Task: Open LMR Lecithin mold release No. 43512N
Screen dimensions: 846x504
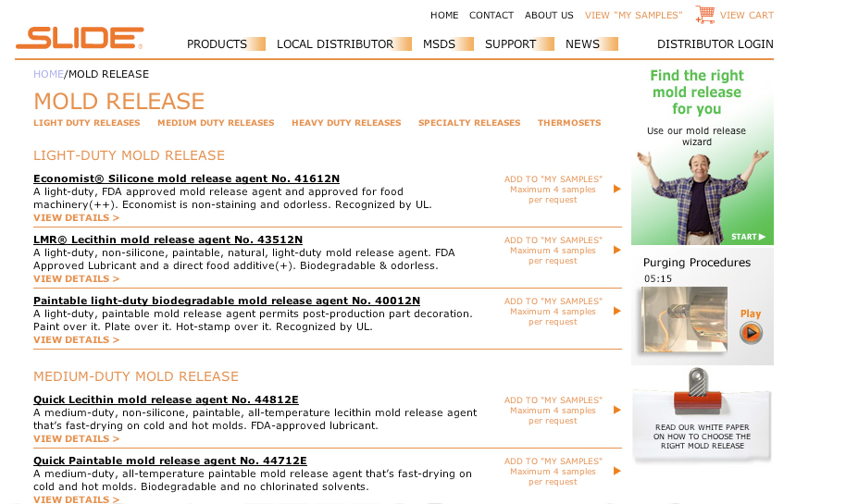Action: point(168,240)
